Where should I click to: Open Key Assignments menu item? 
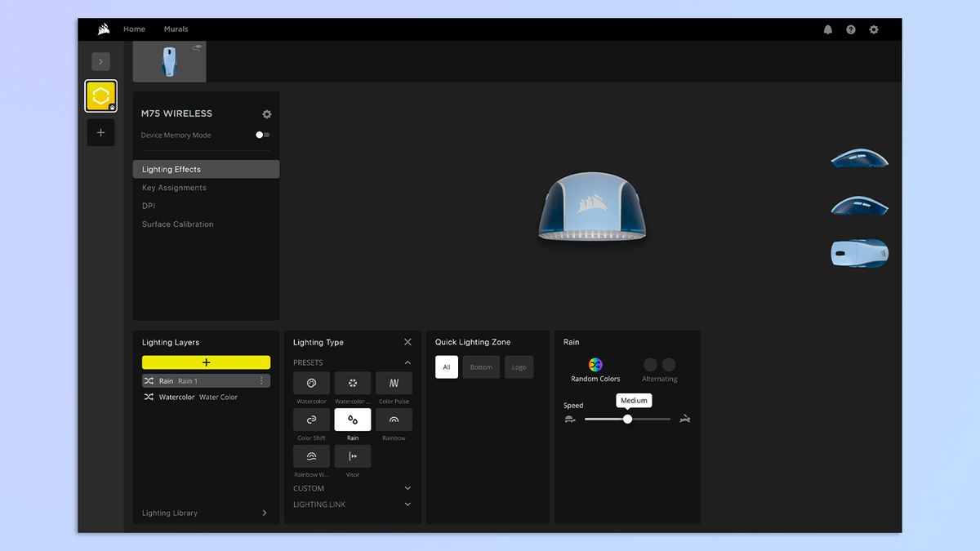pyautogui.click(x=174, y=188)
